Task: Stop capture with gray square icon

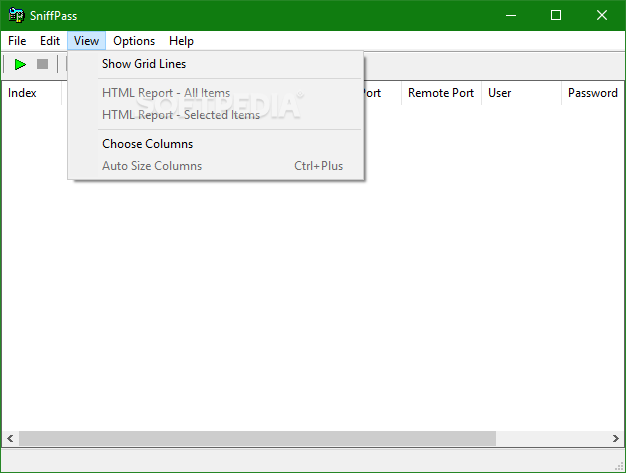Action: [x=42, y=64]
